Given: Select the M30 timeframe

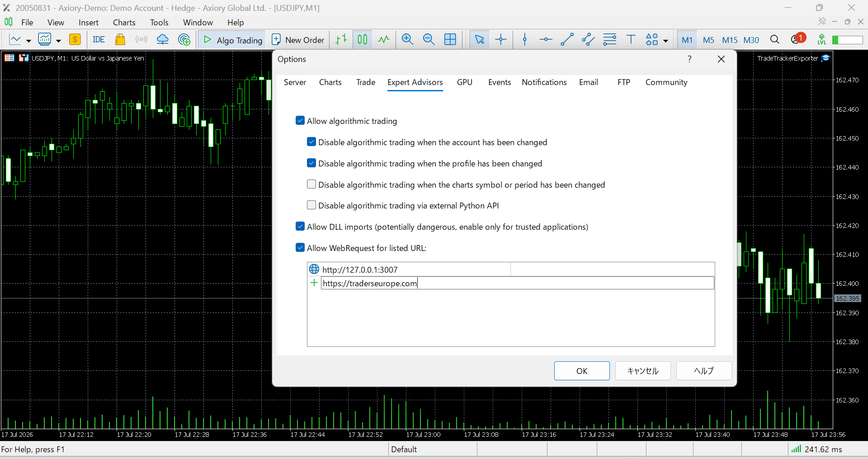Looking at the screenshot, I should [x=751, y=40].
